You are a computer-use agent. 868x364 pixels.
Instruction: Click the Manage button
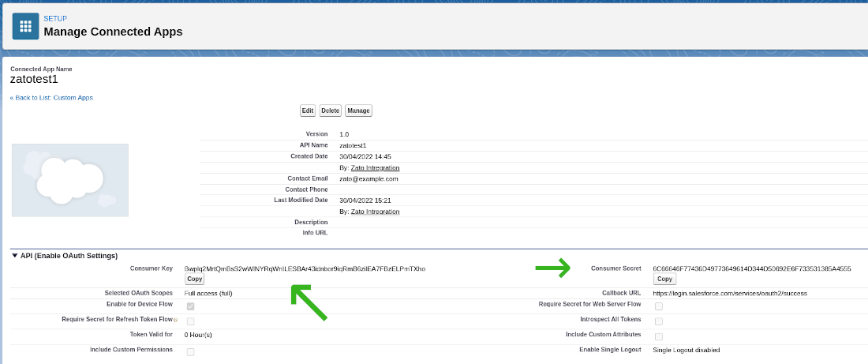click(x=359, y=111)
